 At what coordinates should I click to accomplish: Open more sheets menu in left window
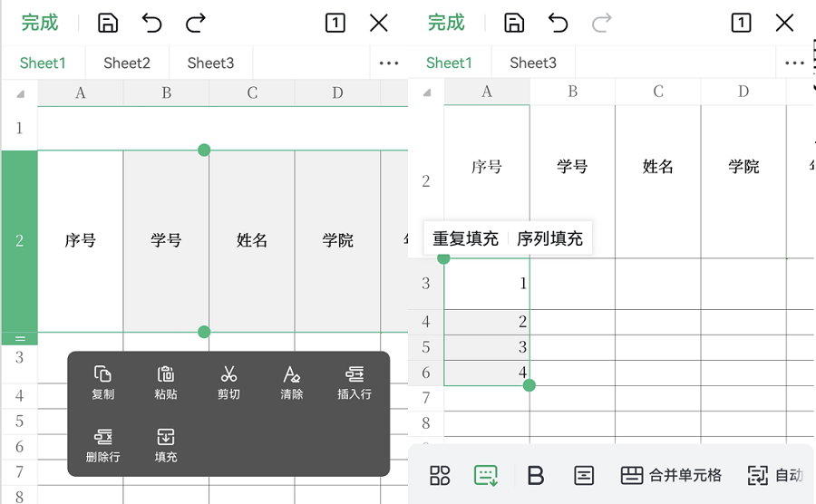click(389, 63)
